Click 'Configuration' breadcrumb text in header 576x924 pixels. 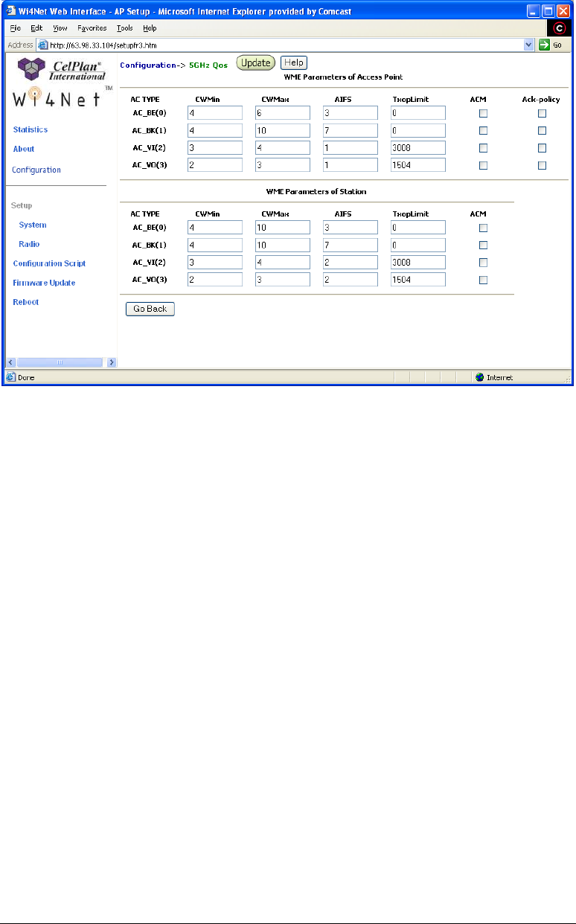[147, 65]
